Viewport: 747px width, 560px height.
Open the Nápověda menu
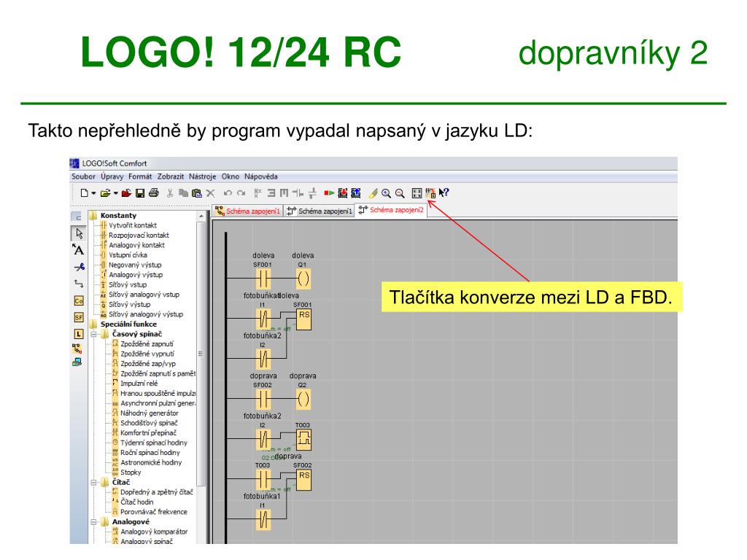(261, 176)
